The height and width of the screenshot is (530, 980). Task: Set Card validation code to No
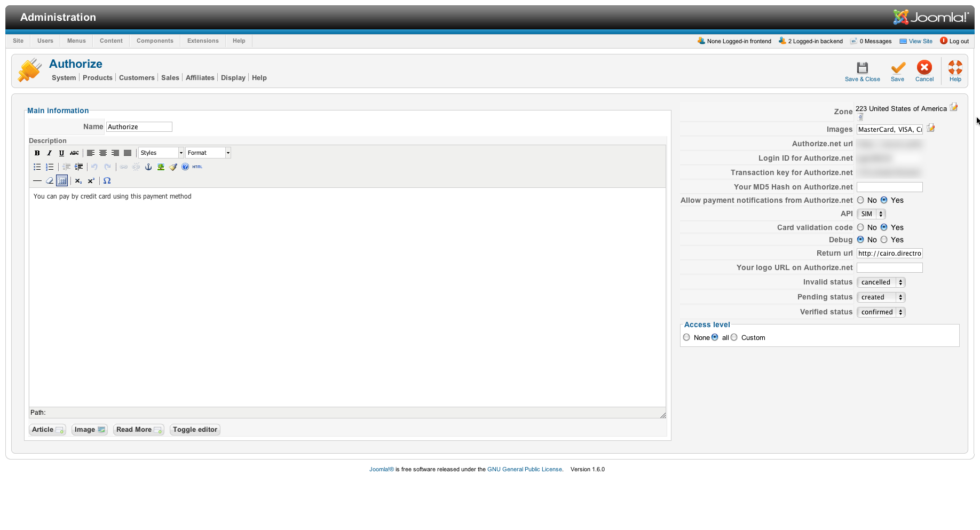[x=860, y=227]
